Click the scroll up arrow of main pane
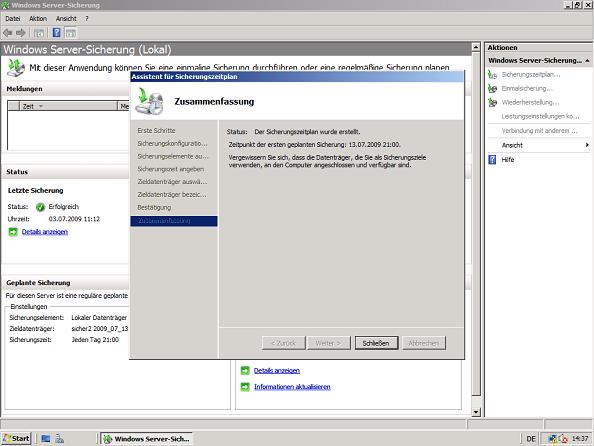Viewport: 594px width, 446px height. (476, 47)
